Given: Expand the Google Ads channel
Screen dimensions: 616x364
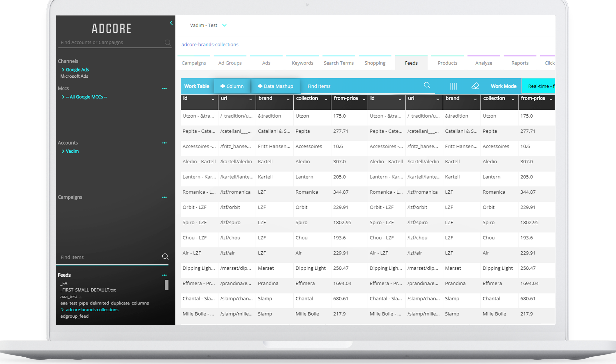Looking at the screenshot, I should coord(77,70).
